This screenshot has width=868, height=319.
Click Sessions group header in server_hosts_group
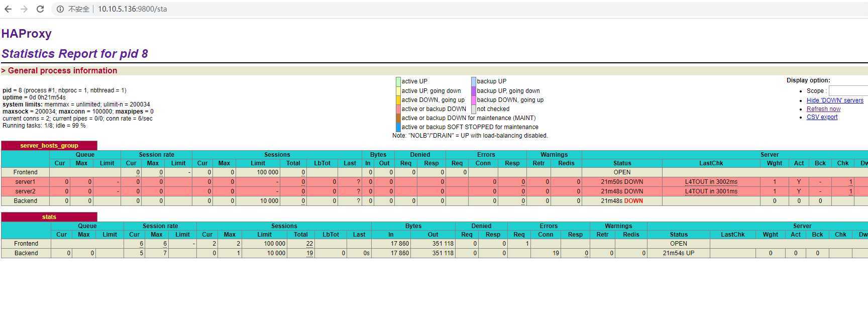coord(277,155)
